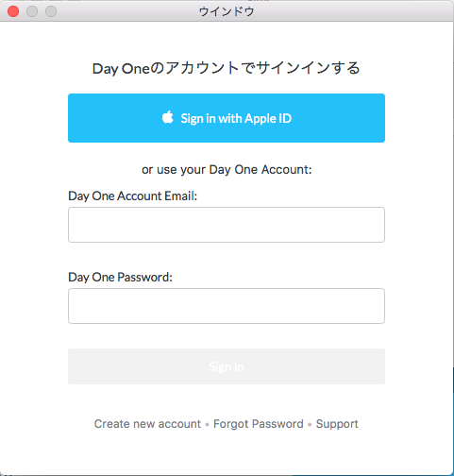Click the 'Day One Account Email:' label
Screen dimensions: 454x476
tap(132, 196)
